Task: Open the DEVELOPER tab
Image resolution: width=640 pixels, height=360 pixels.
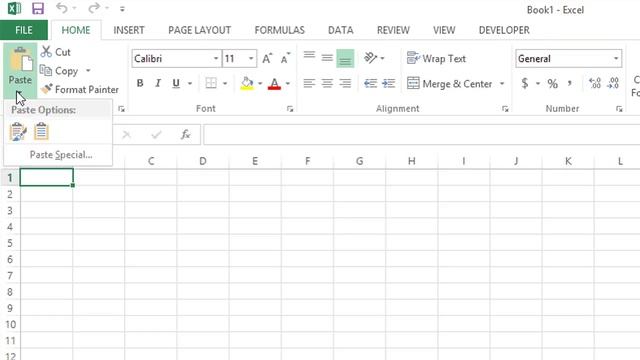Action: pyautogui.click(x=504, y=30)
